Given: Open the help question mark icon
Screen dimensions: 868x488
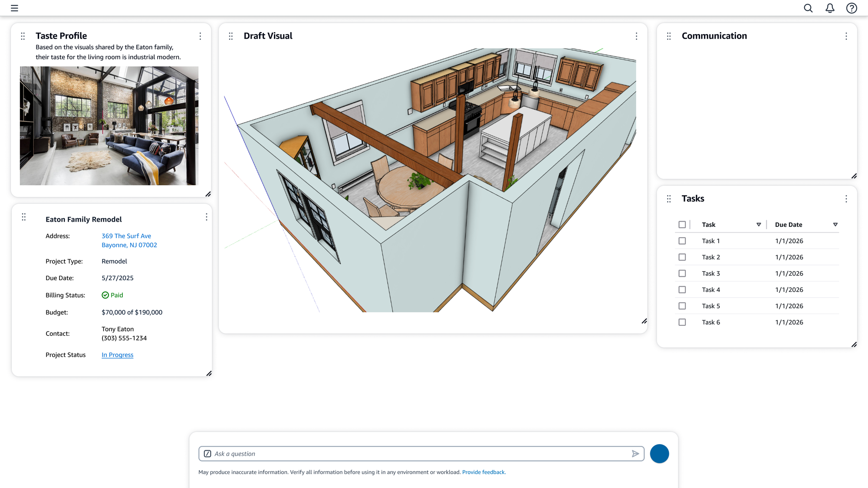Looking at the screenshot, I should pyautogui.click(x=852, y=8).
